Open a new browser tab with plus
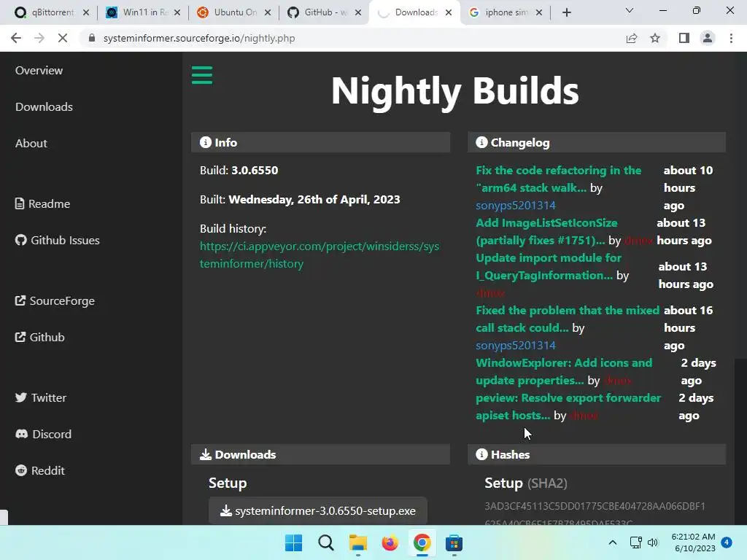 566,12
